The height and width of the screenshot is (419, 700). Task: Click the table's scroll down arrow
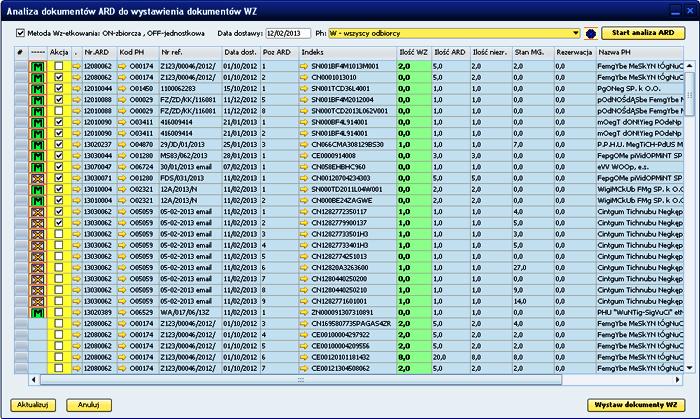tap(689, 368)
